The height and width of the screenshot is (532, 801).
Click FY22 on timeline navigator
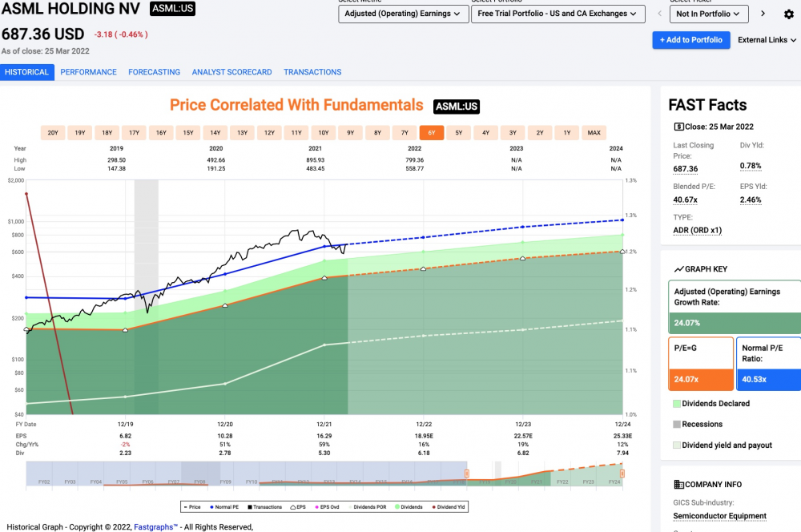click(562, 482)
